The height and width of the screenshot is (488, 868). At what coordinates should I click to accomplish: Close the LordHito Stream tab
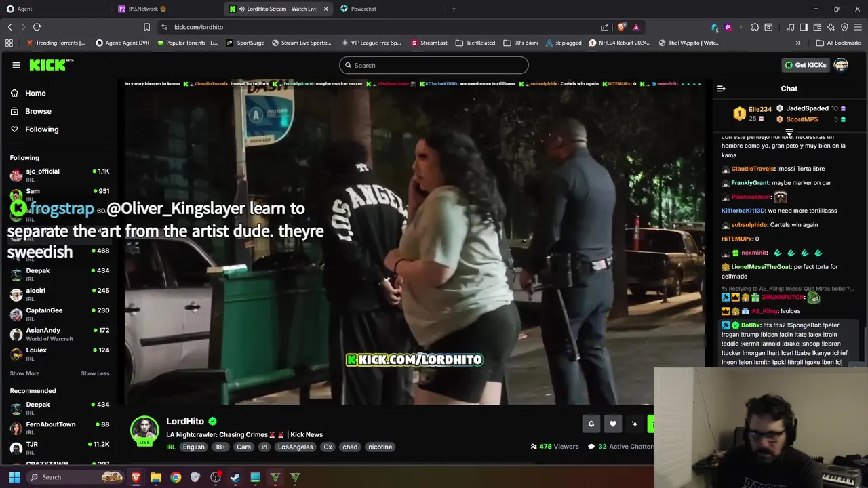click(x=325, y=9)
